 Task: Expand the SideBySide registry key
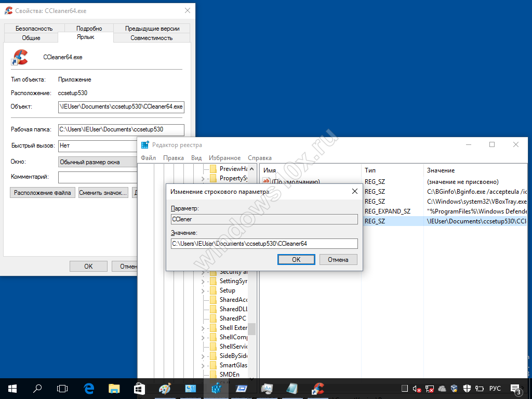click(203, 356)
